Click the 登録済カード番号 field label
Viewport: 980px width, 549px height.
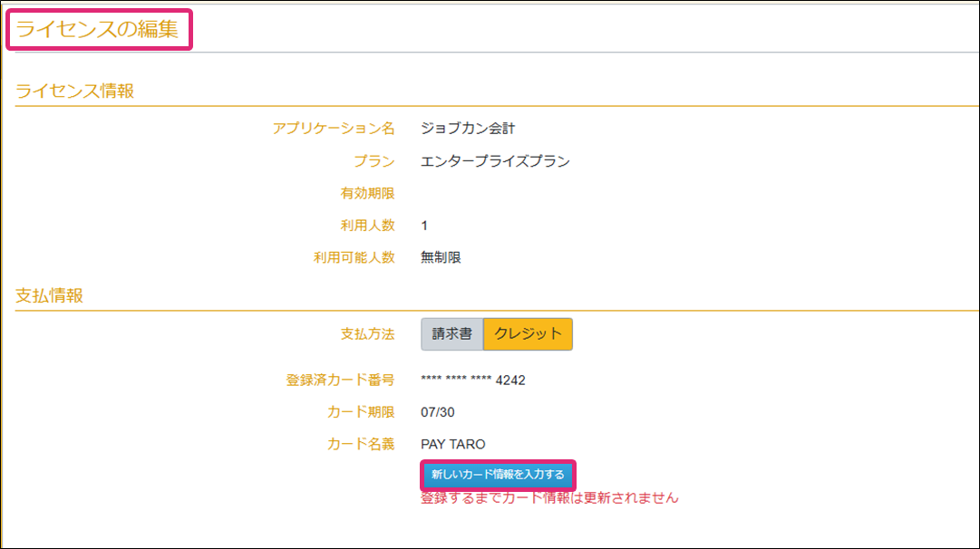click(x=340, y=380)
